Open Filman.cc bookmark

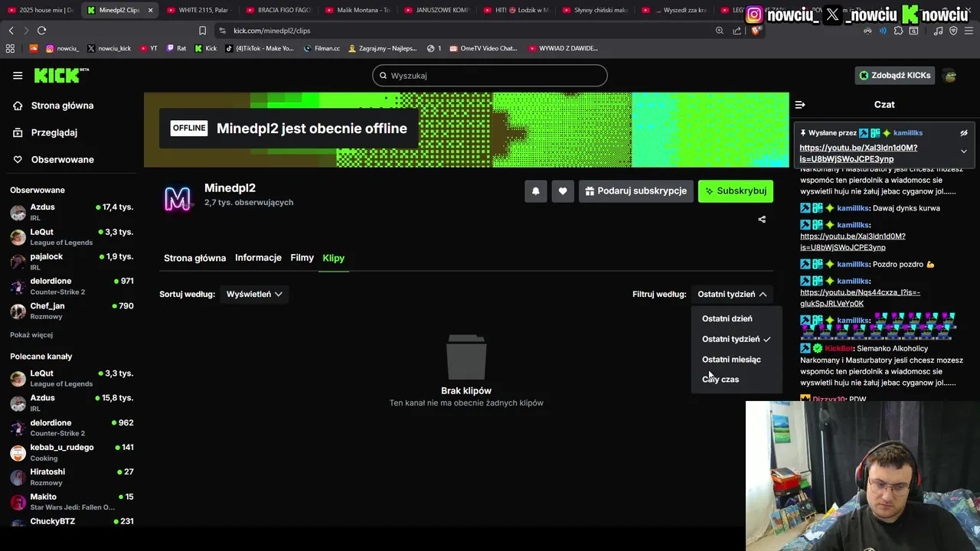point(322,48)
